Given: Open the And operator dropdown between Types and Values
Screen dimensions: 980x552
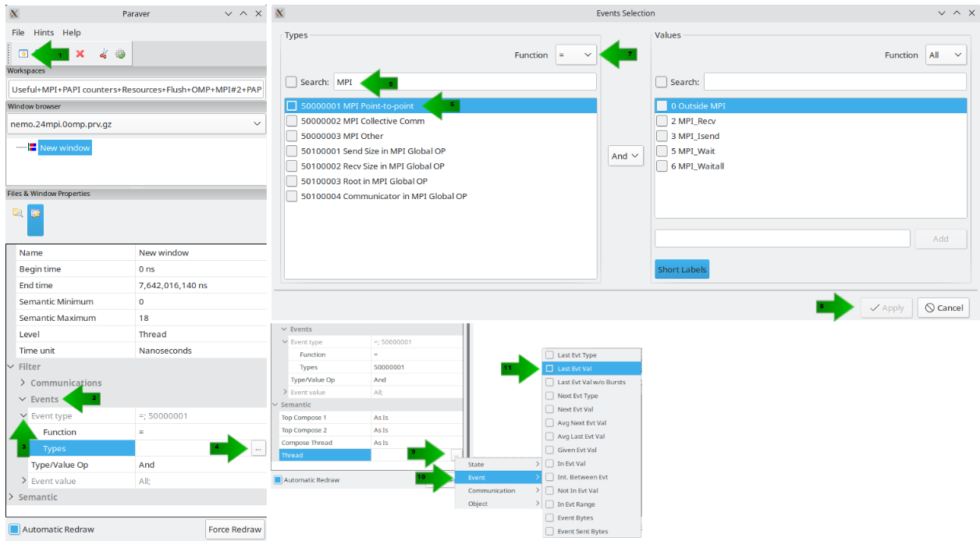Looking at the screenshot, I should coord(626,156).
